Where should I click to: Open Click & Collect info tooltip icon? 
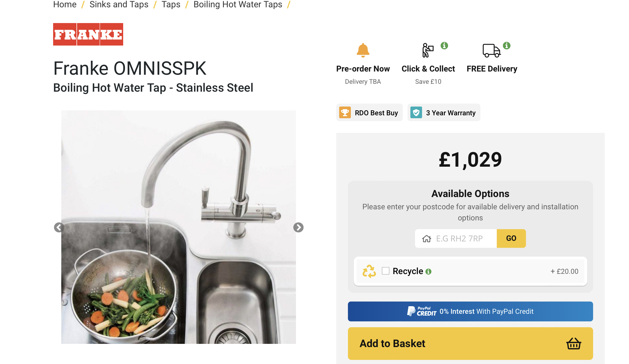click(x=444, y=46)
